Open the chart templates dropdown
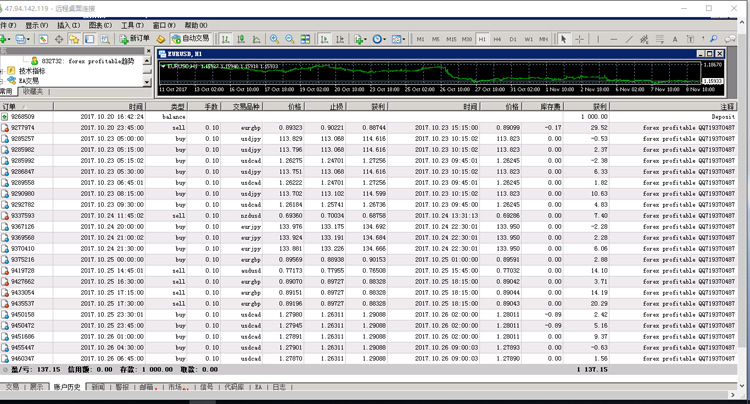Image resolution: width=750 pixels, height=404 pixels. [x=398, y=39]
